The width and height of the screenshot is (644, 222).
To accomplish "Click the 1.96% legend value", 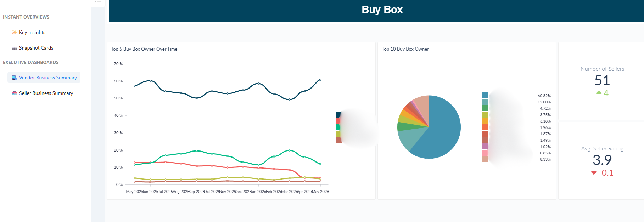I will point(545,127).
